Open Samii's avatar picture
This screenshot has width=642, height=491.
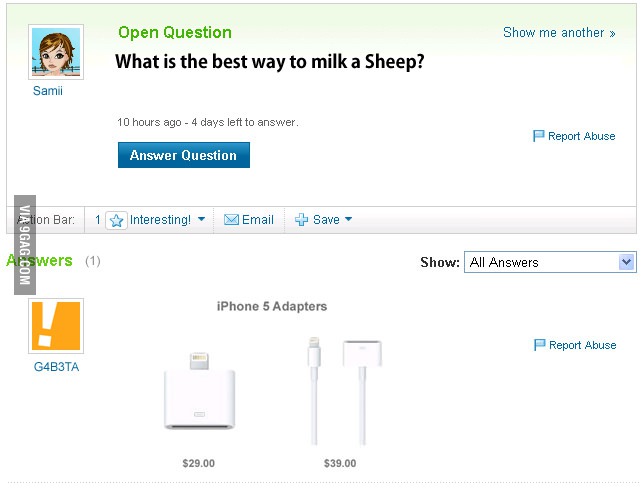coord(55,52)
